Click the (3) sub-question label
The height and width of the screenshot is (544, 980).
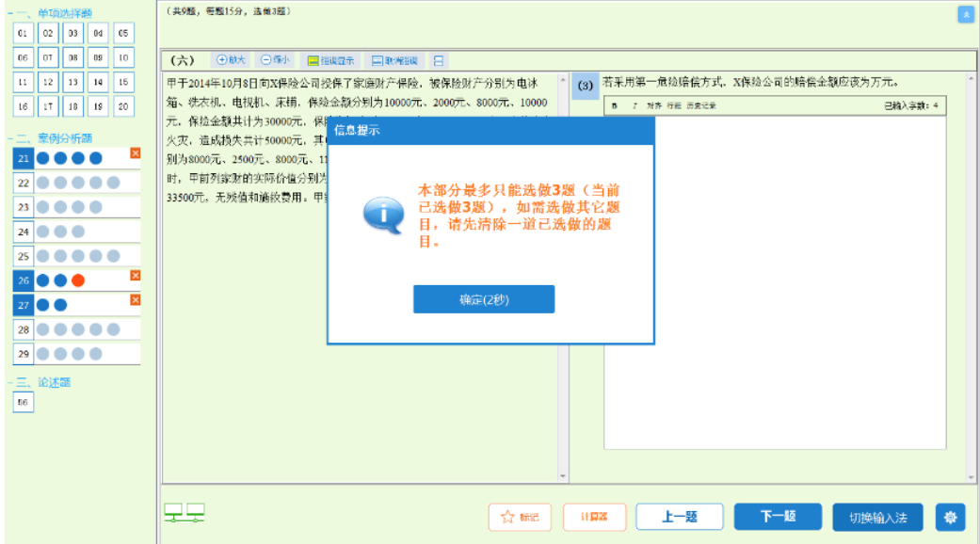tap(585, 86)
